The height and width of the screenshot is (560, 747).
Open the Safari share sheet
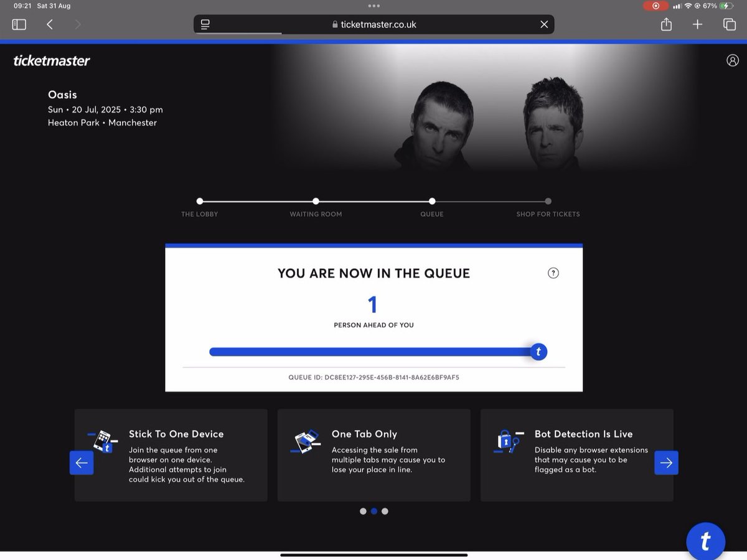(x=666, y=24)
